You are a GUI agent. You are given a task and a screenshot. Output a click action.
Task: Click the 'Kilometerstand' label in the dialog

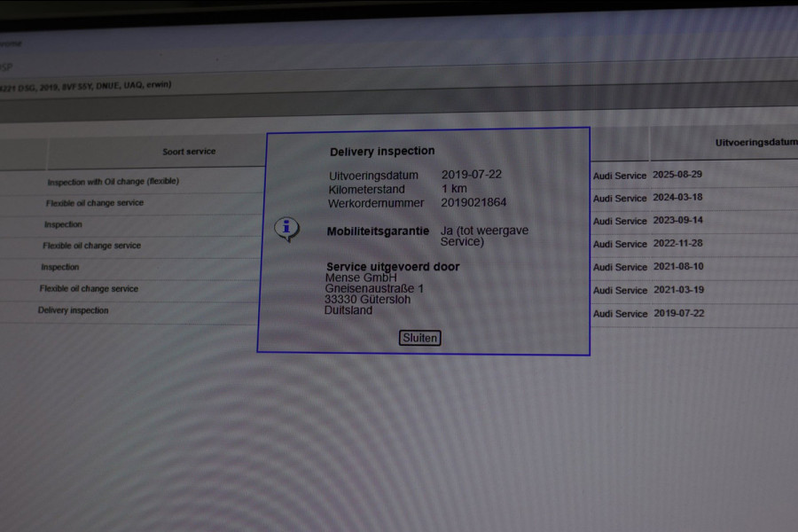(x=366, y=190)
